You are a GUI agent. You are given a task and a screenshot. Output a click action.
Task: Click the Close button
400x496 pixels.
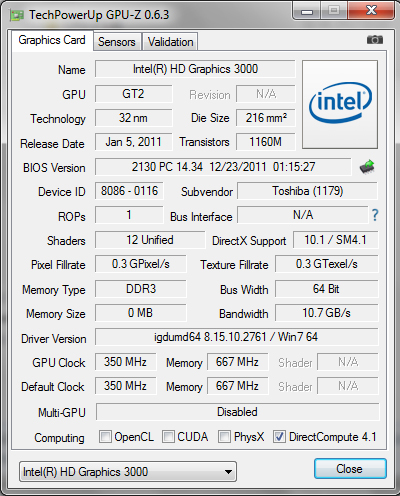click(350, 469)
